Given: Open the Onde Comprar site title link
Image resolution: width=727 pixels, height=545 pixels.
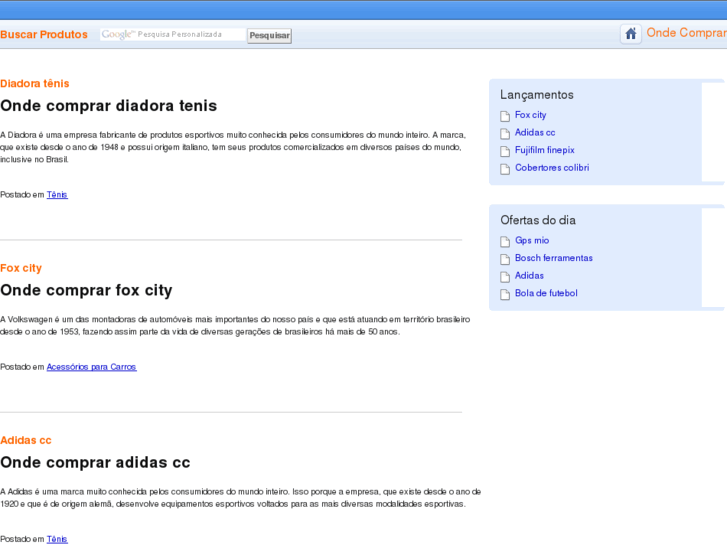Looking at the screenshot, I should pyautogui.click(x=687, y=33).
